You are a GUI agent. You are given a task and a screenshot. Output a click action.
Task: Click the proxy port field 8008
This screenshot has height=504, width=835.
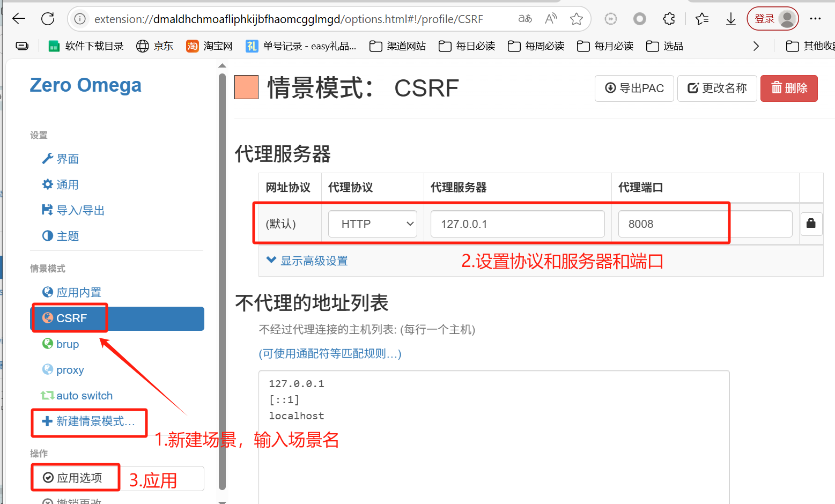click(x=705, y=224)
